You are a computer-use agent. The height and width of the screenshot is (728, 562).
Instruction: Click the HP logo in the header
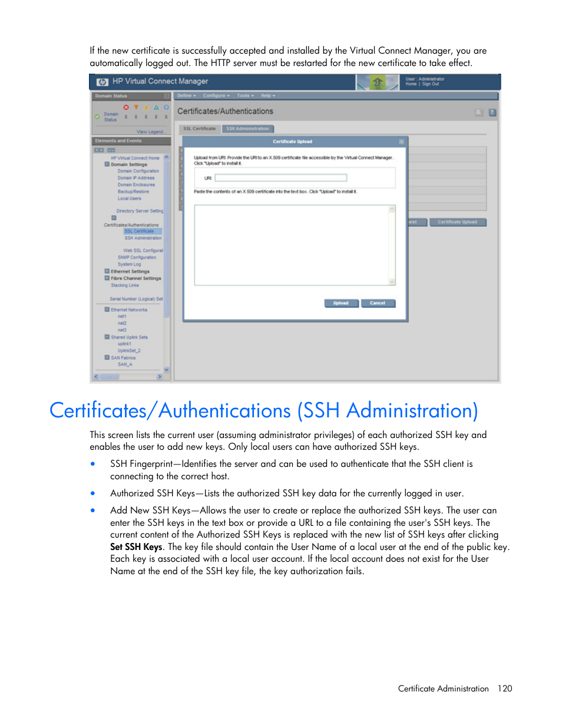(x=103, y=82)
